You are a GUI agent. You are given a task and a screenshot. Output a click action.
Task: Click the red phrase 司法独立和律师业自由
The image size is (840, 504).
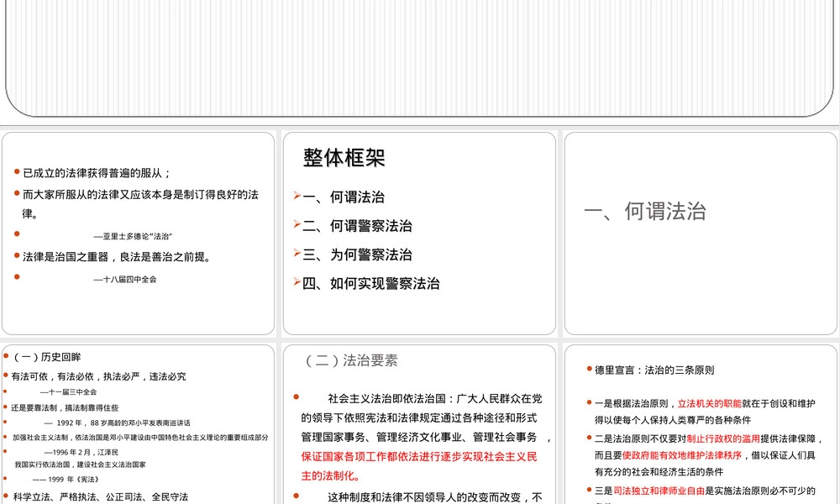tap(659, 491)
